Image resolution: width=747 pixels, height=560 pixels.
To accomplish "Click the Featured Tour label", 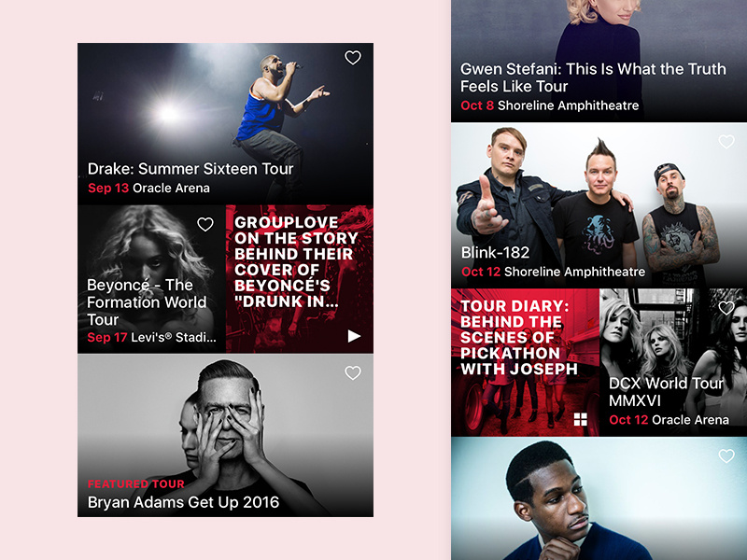I will 135,483.
